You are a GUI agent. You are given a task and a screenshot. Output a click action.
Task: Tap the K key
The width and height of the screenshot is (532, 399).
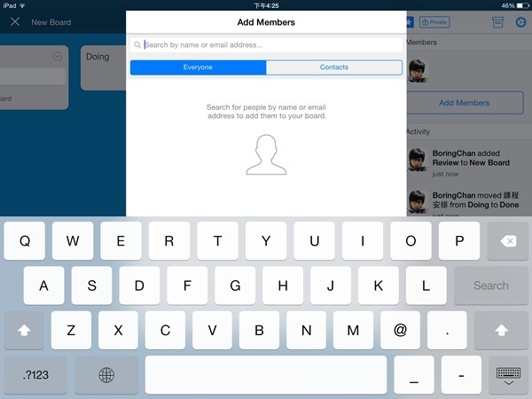[x=379, y=286]
